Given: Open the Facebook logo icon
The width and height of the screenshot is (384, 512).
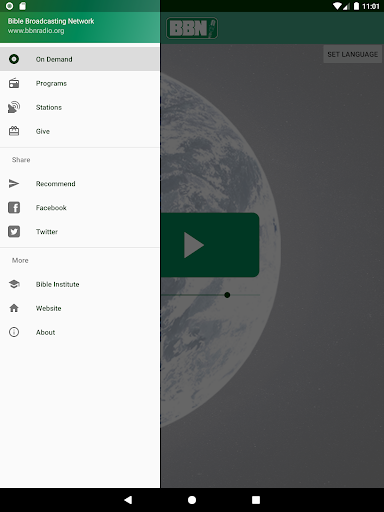Looking at the screenshot, I should [14, 208].
